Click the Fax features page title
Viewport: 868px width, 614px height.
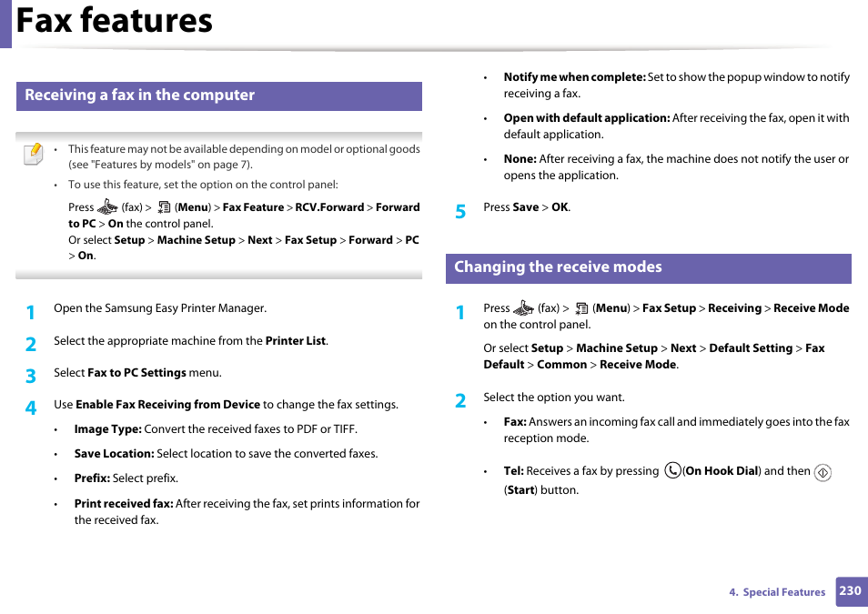point(115,21)
